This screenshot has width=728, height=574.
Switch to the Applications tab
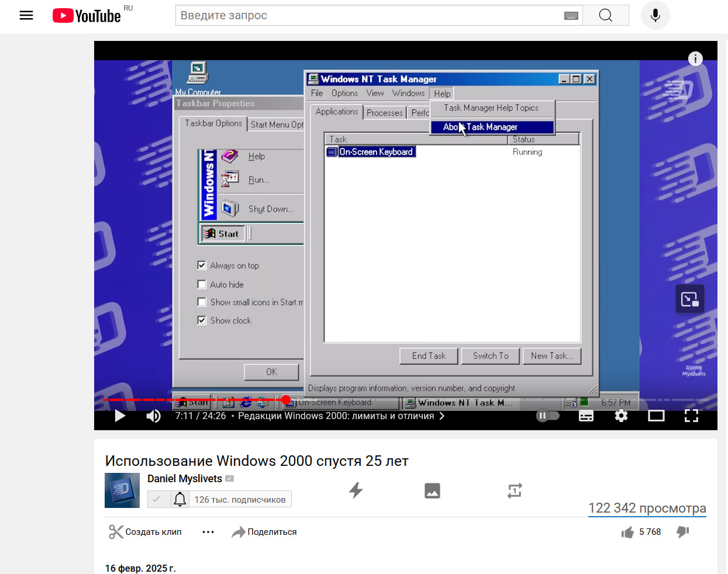336,112
